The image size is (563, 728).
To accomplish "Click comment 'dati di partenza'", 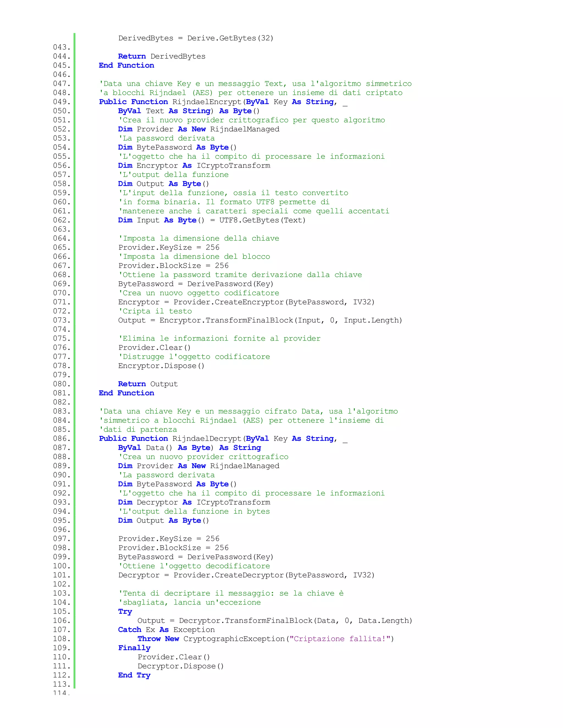I will click(x=138, y=429).
